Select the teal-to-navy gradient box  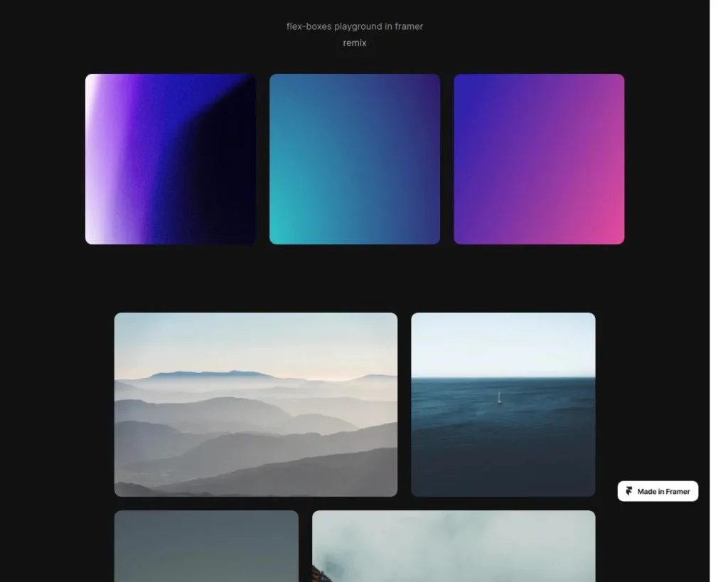[355, 158]
